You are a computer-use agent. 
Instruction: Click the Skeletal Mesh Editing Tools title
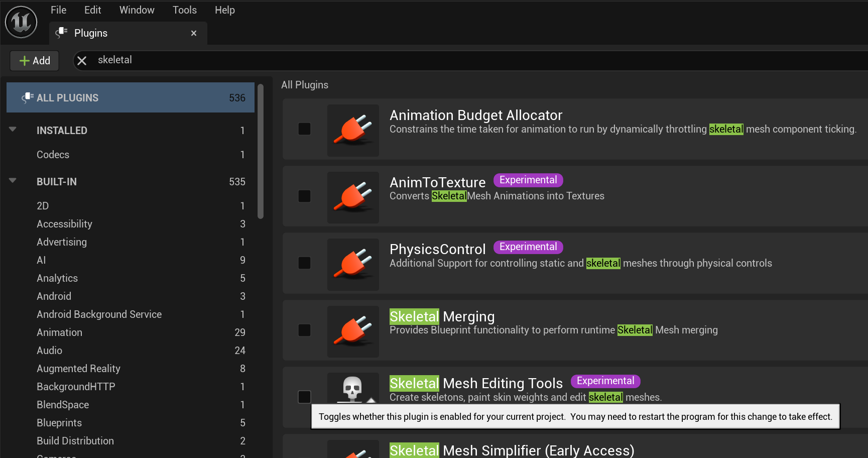tap(476, 383)
